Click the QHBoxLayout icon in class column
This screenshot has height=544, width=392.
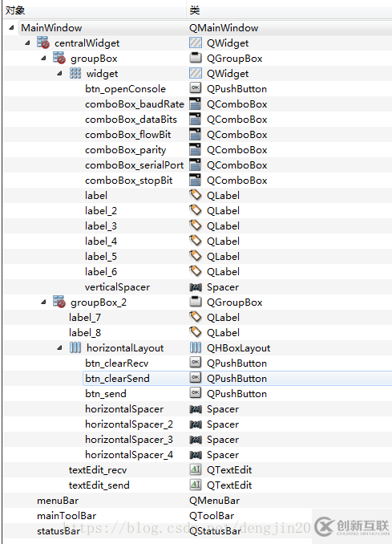[x=196, y=347]
